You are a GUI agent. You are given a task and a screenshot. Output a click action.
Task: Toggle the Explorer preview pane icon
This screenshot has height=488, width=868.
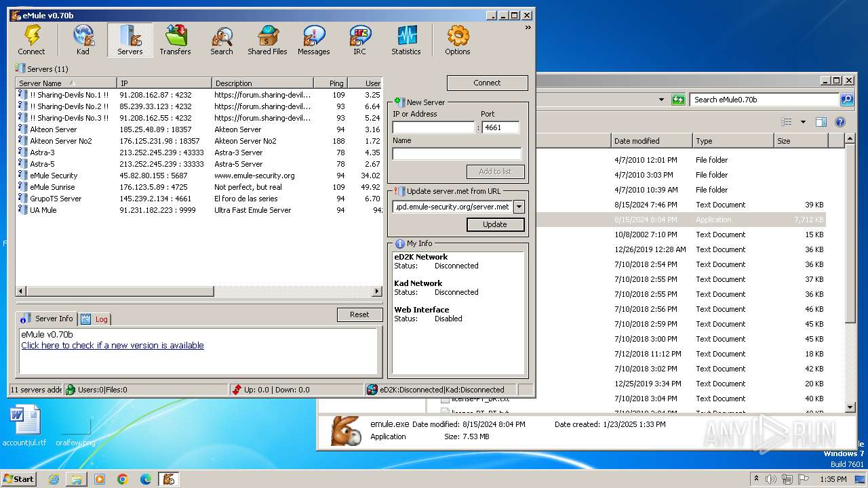click(x=821, y=123)
